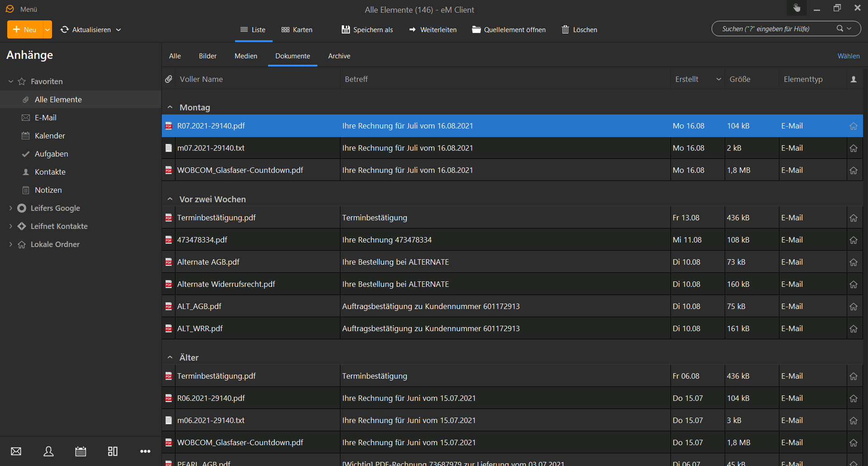This screenshot has width=868, height=466.
Task: Open the Calendar view icon in bottom bar
Action: [x=80, y=451]
